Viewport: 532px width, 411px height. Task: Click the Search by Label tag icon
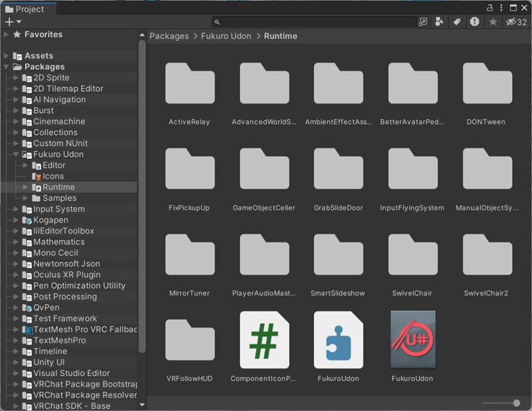click(457, 22)
